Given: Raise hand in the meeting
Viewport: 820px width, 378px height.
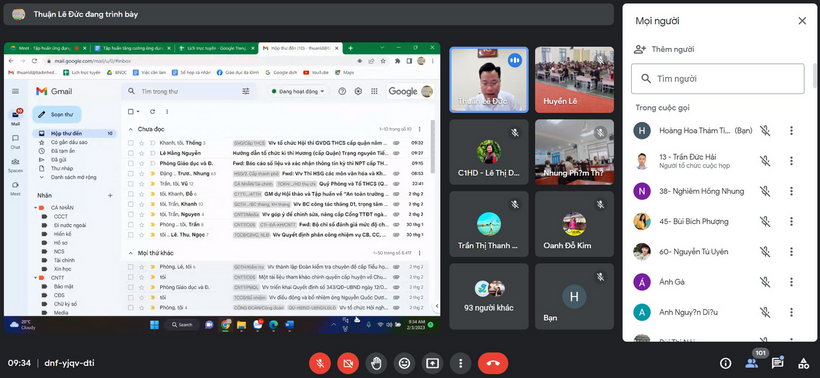Looking at the screenshot, I should [x=376, y=363].
